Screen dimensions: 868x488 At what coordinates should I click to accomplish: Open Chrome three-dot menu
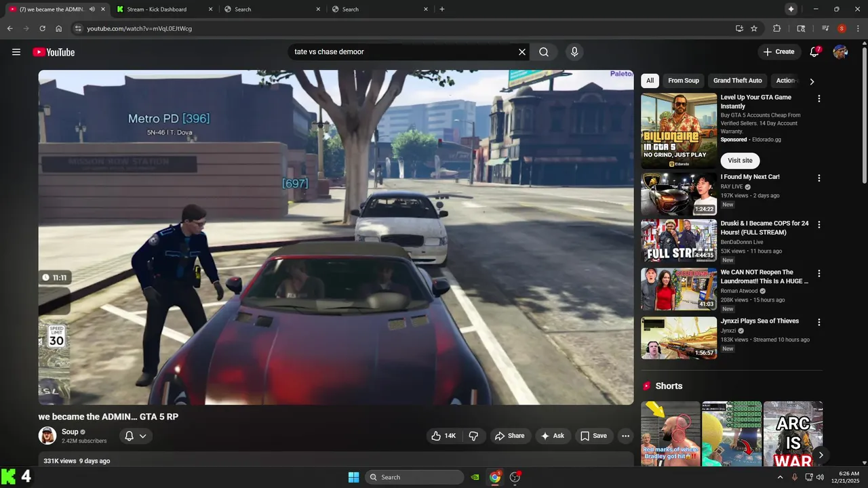coord(857,28)
